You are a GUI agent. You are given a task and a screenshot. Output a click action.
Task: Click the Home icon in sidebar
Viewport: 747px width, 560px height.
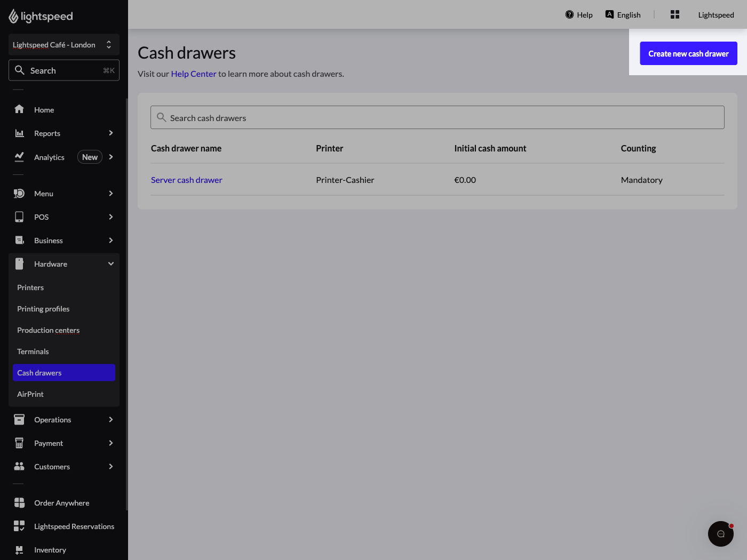coord(19,109)
